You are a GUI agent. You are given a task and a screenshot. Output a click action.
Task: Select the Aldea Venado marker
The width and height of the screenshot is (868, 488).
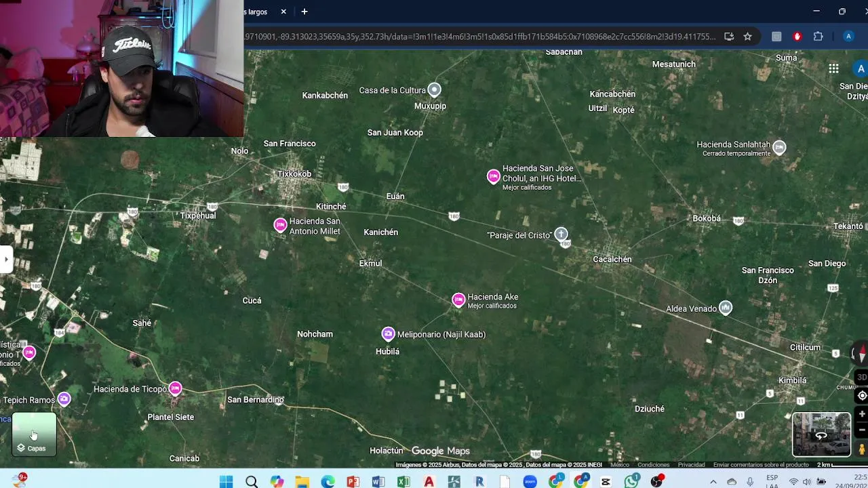click(x=726, y=308)
